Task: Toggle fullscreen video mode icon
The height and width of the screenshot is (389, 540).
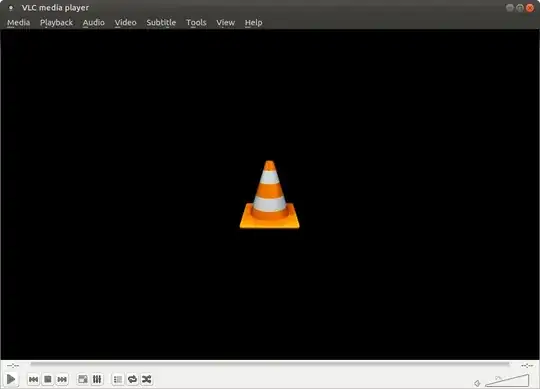Action: click(83, 379)
